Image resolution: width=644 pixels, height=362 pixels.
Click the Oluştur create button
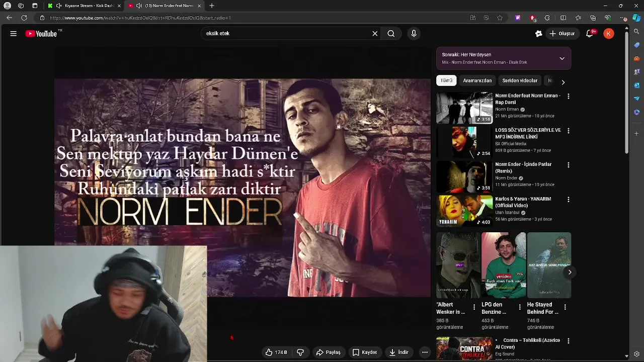click(562, 34)
